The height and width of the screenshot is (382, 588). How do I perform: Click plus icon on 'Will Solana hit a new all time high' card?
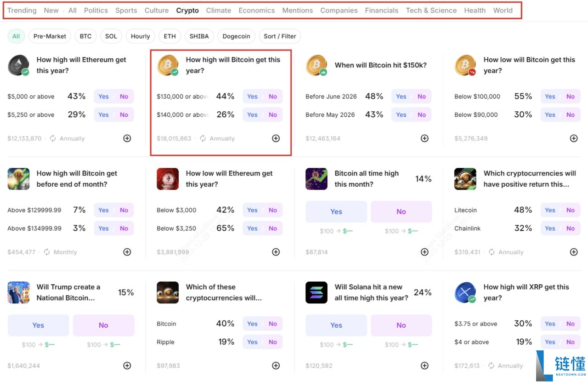(424, 365)
